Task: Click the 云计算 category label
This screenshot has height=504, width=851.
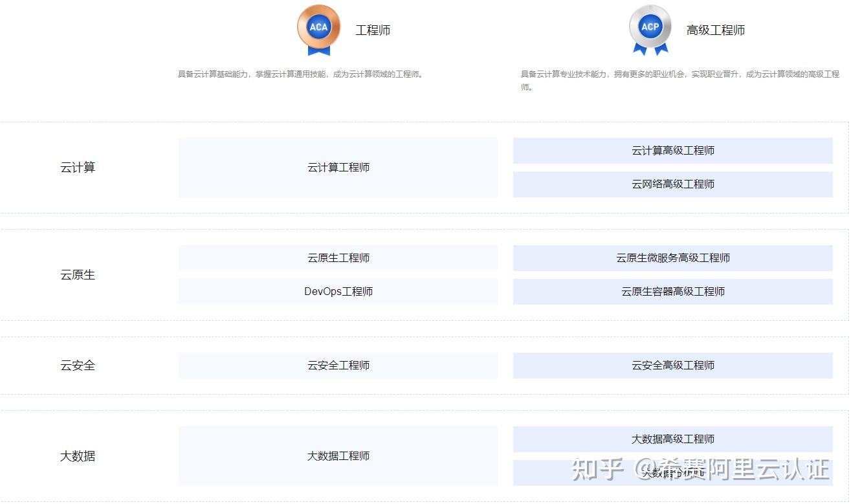Action: (77, 167)
